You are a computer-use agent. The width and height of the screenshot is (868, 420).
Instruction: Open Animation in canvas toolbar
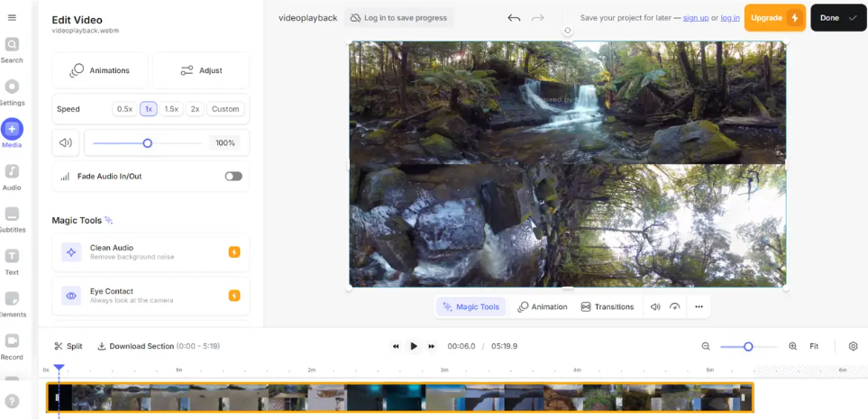543,306
